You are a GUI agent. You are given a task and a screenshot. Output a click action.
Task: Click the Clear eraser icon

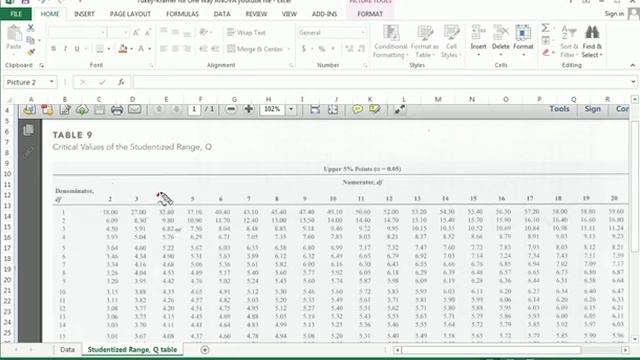tap(546, 53)
